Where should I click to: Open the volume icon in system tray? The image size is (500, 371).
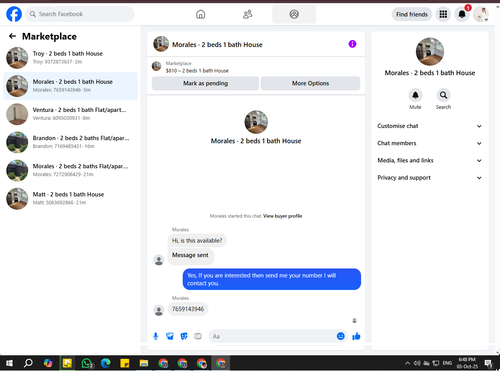pos(417,363)
